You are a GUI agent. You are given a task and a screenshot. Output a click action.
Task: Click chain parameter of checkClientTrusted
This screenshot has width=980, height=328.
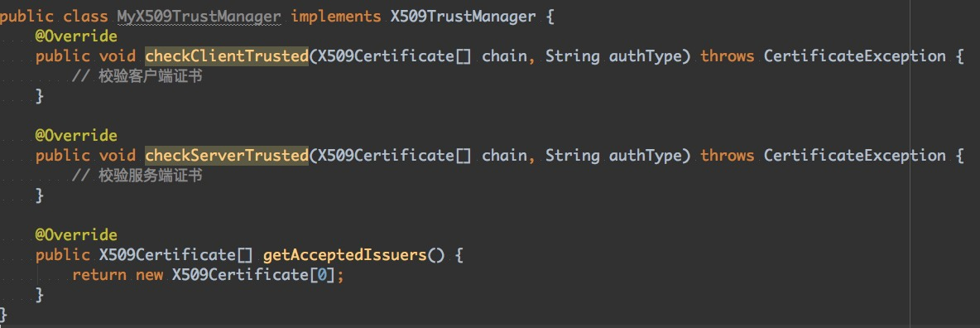(x=504, y=57)
